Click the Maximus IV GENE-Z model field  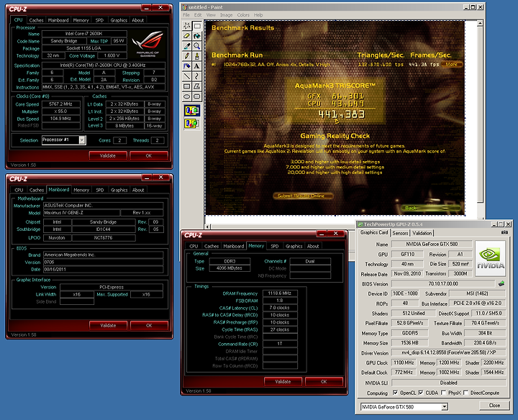tap(81, 213)
